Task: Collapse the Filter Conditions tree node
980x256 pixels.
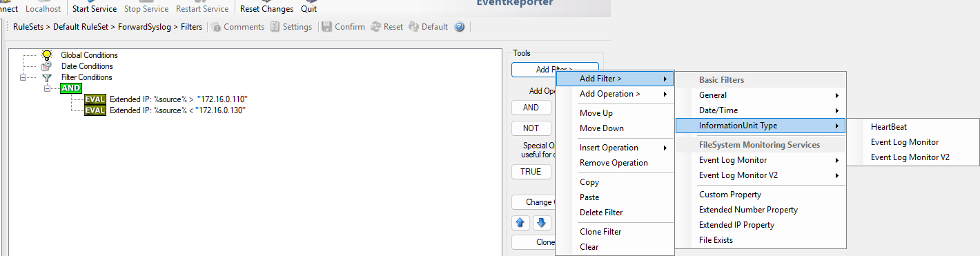Action: pyautogui.click(x=23, y=77)
